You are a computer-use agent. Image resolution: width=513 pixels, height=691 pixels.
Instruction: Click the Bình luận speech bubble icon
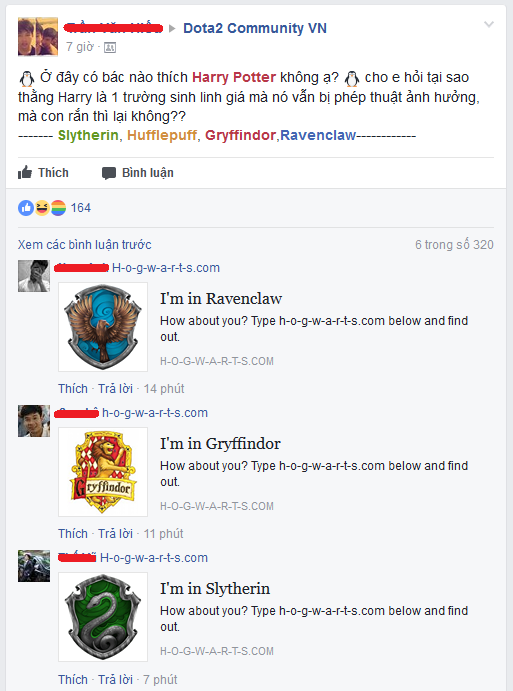109,173
